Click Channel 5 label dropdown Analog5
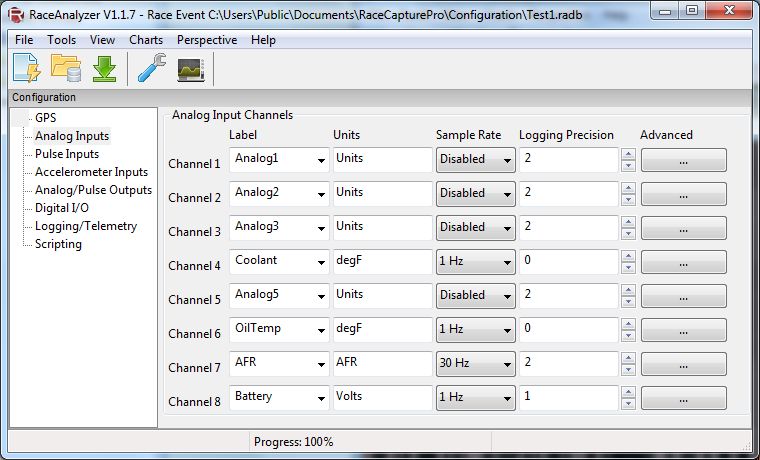The width and height of the screenshot is (760, 460). coord(279,295)
